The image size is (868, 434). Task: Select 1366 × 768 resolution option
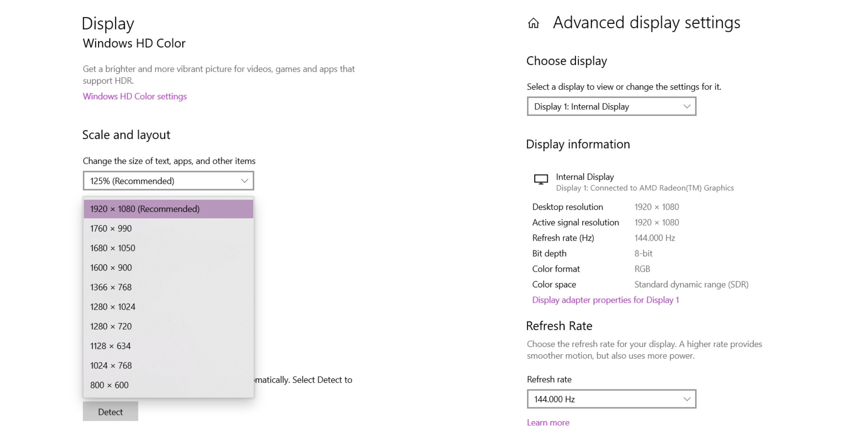[168, 287]
